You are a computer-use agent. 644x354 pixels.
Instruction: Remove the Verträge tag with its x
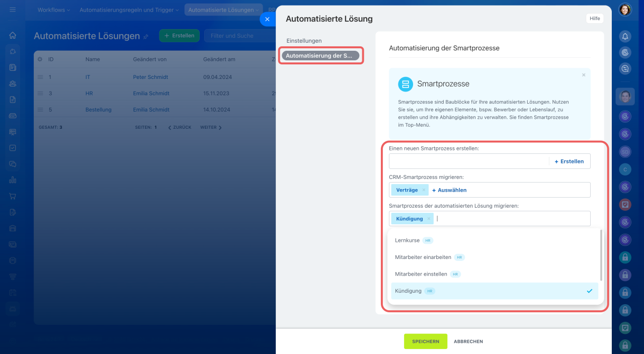pos(424,190)
